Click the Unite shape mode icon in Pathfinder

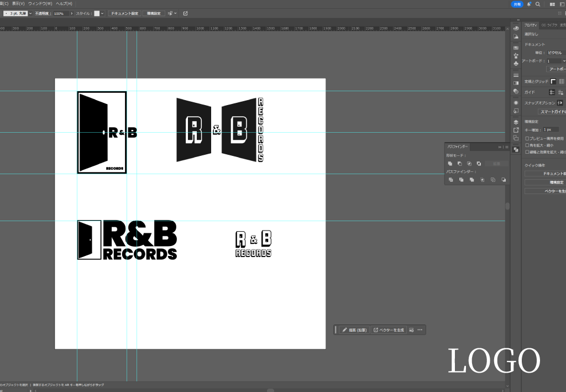[450, 164]
